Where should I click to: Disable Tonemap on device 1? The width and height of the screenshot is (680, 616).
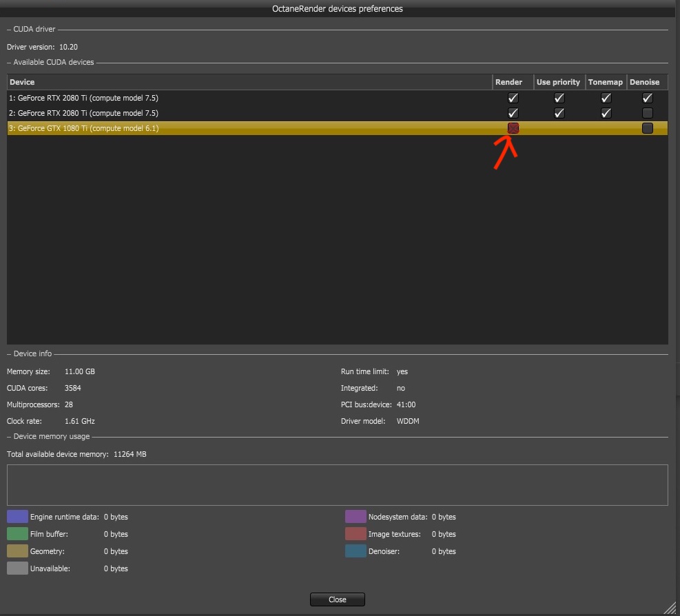pos(606,98)
